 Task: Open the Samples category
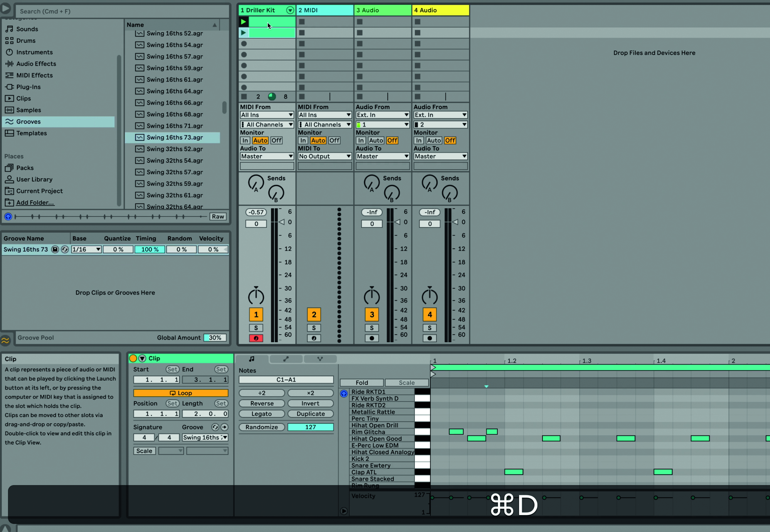[x=29, y=110]
